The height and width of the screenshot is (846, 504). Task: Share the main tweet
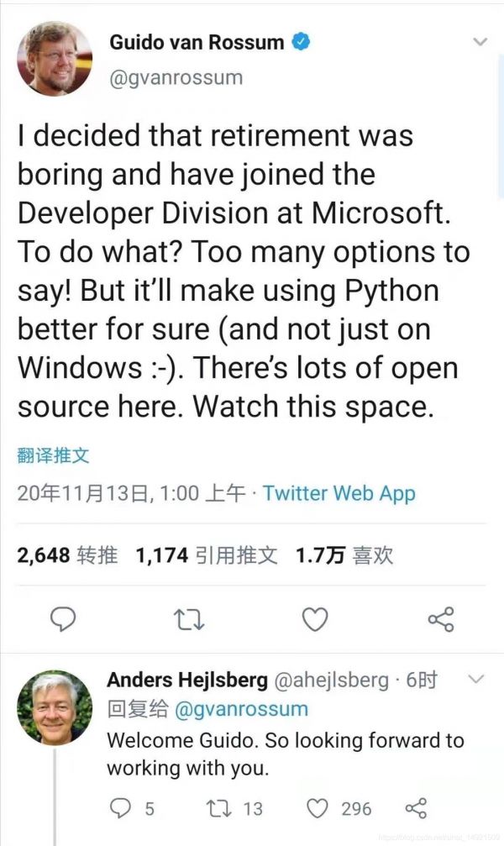[x=441, y=620]
